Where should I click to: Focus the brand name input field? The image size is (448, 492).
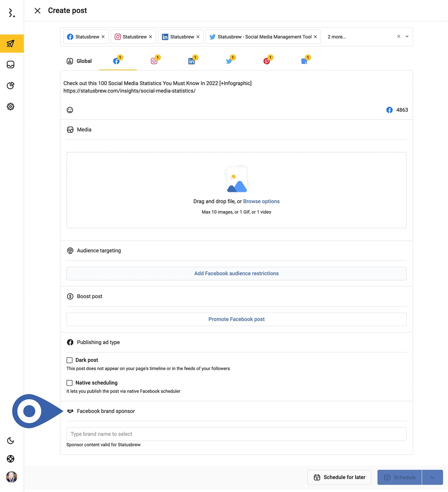[x=236, y=434]
